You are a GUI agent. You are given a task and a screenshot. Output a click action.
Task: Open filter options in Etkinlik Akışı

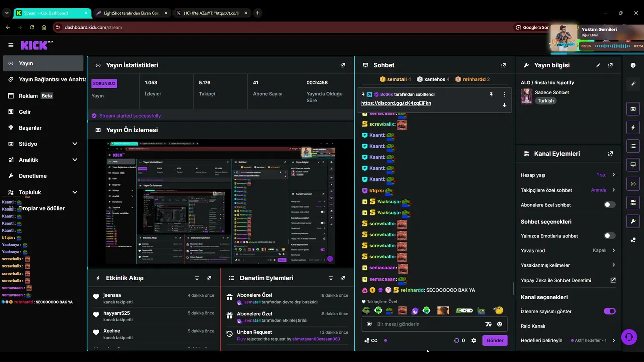click(197, 278)
